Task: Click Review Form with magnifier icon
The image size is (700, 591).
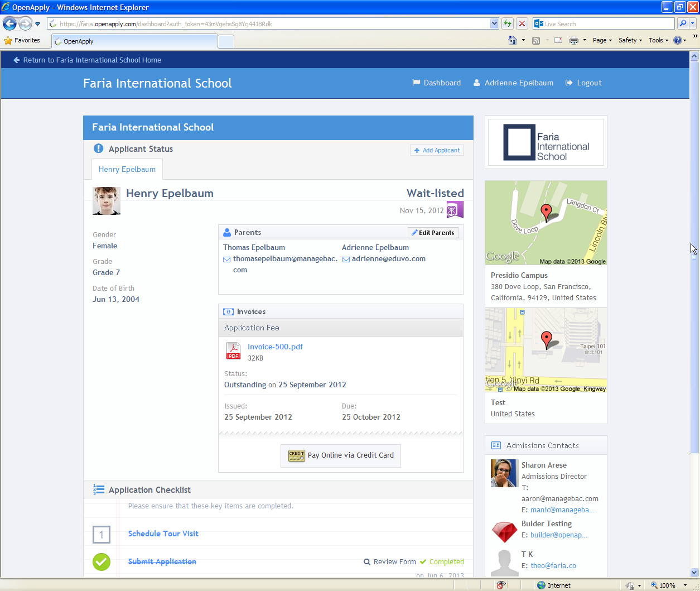Action: click(390, 562)
